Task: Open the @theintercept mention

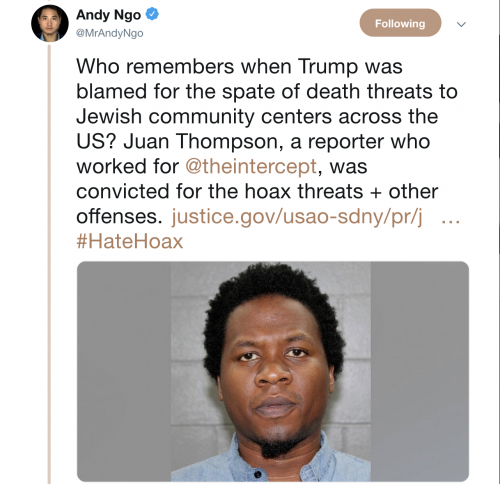Action: coord(251,166)
